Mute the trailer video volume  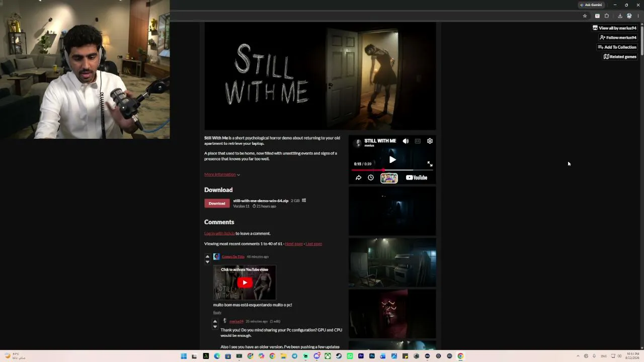pyautogui.click(x=406, y=141)
